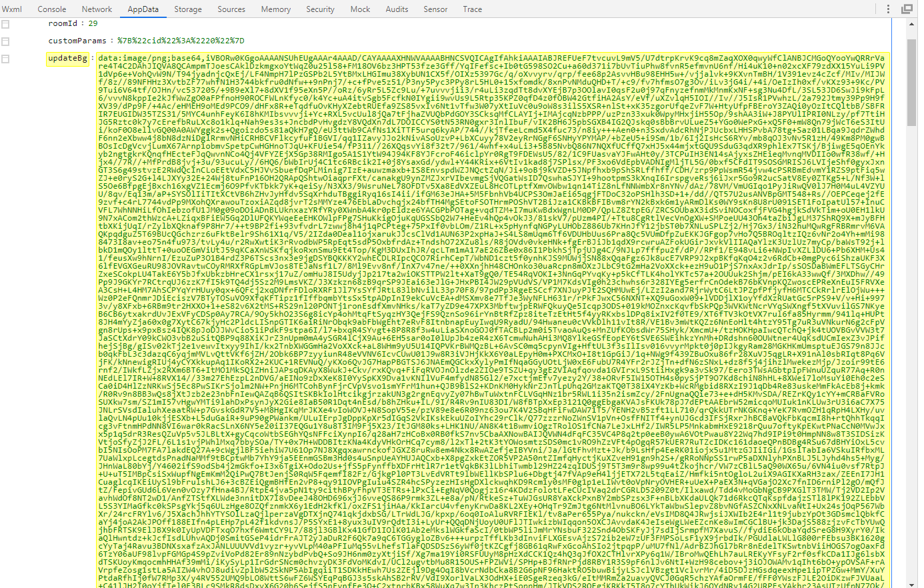
Task: Open the Wxml tab
Action: pos(12,9)
